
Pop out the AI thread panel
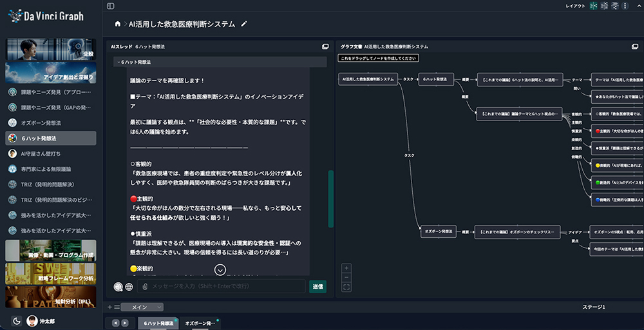(325, 47)
